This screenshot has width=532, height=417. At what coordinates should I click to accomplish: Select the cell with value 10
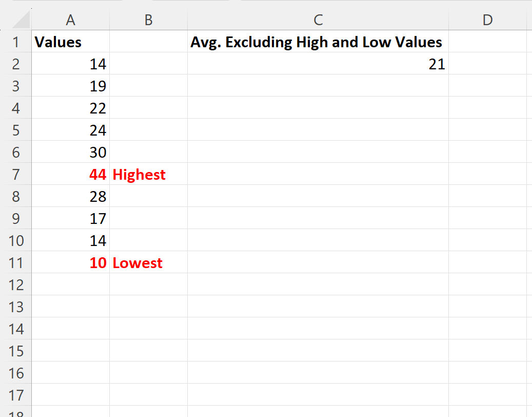[x=70, y=262]
